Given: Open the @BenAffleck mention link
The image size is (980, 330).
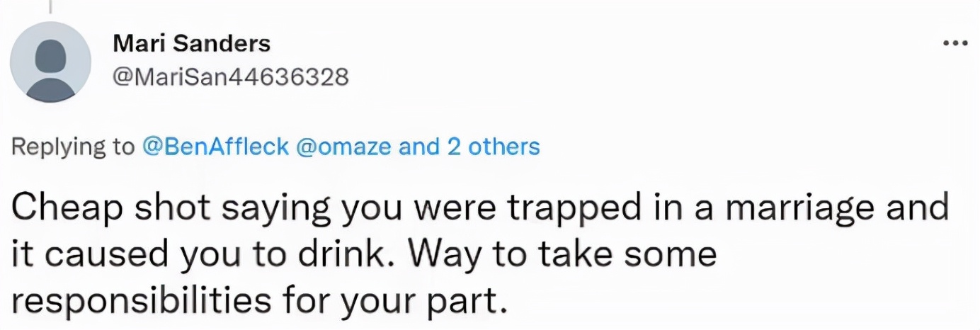Looking at the screenshot, I should [x=215, y=147].
